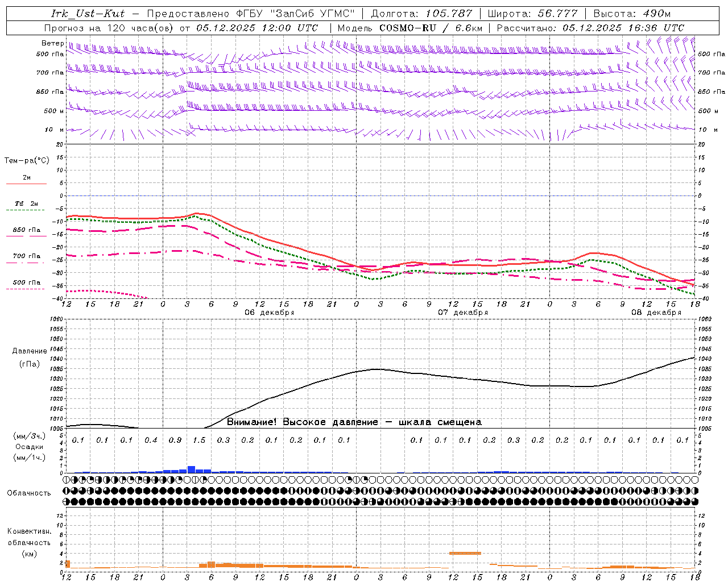Click the peak precipitation value "1.5"
Viewport: 728px width, 582px height.
[x=199, y=440]
